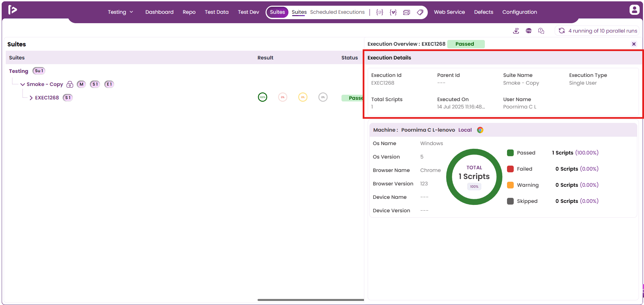Viewport: 644px width, 305px height.
Task: Open the Repo menu
Action: [x=189, y=12]
